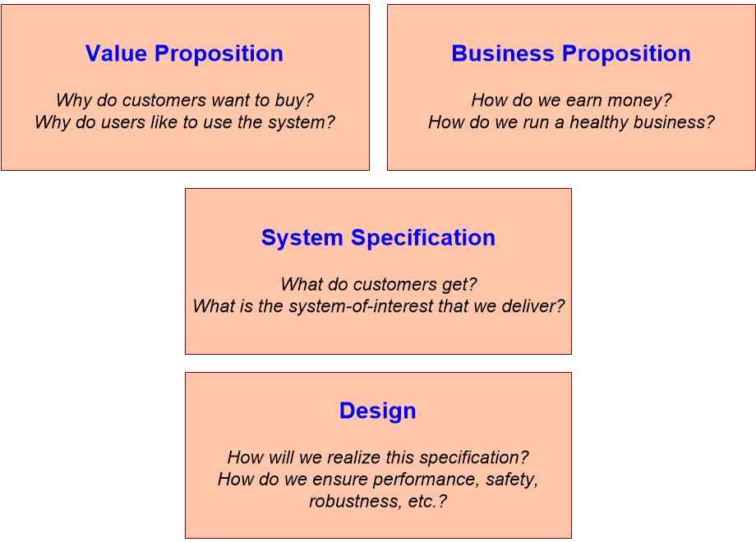Click 'Why do users like to use the system?'

[x=184, y=122]
